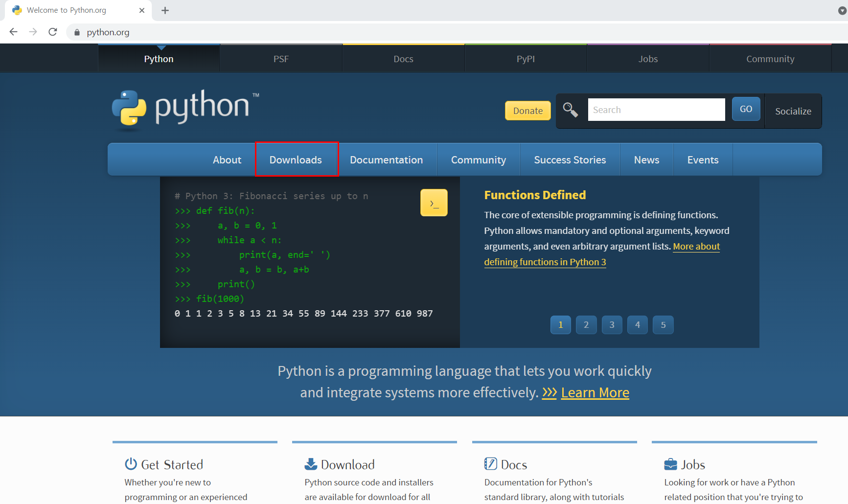Click the Donate button
848x504 pixels.
pos(528,111)
